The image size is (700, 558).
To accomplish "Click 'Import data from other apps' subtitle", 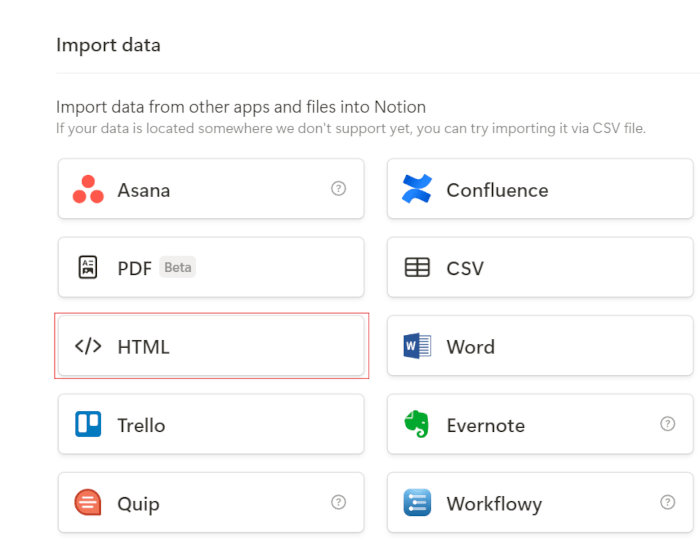I will tap(241, 107).
